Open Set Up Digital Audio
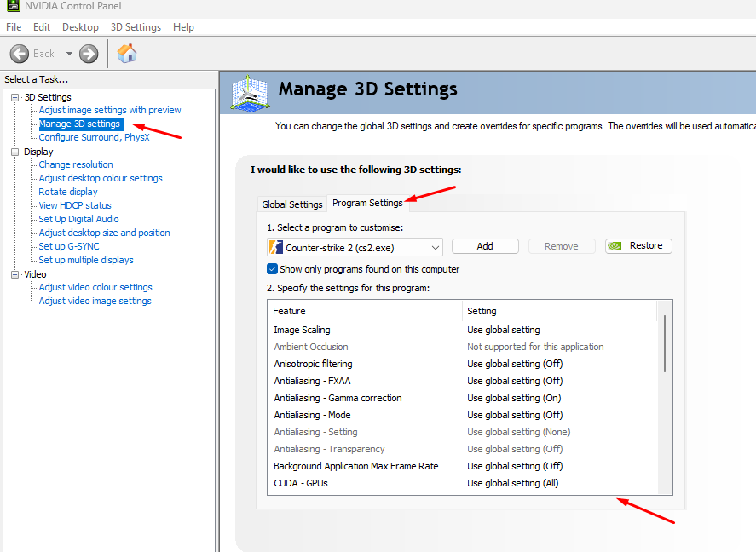Viewport: 756px width, 552px height. 78,219
